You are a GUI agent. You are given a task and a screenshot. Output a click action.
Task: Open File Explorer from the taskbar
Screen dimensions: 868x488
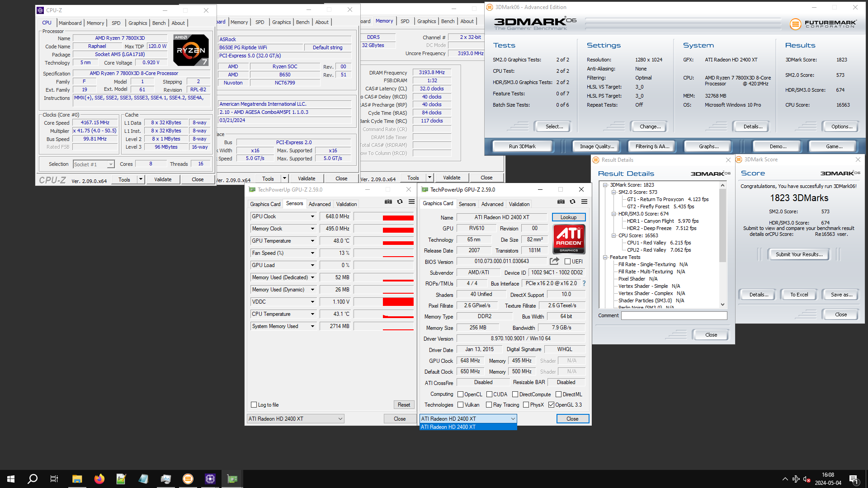[x=77, y=479]
